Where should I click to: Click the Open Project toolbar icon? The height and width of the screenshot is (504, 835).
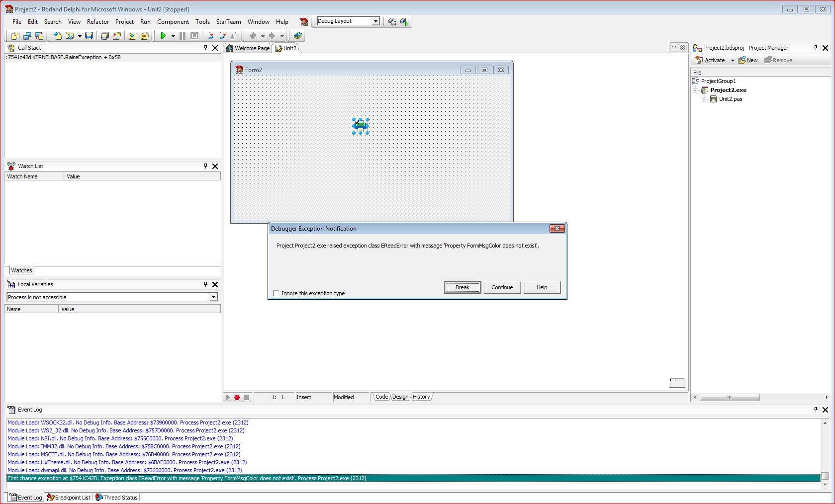pos(117,36)
